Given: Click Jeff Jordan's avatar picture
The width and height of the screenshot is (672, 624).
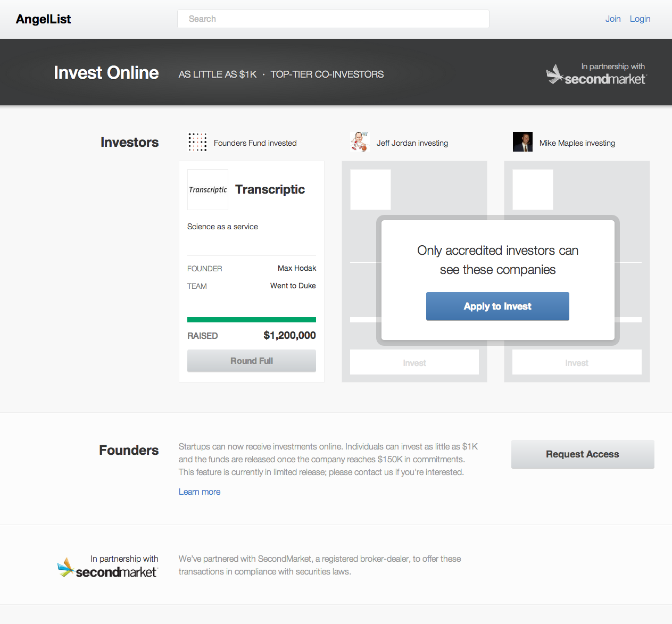Looking at the screenshot, I should [x=360, y=142].
